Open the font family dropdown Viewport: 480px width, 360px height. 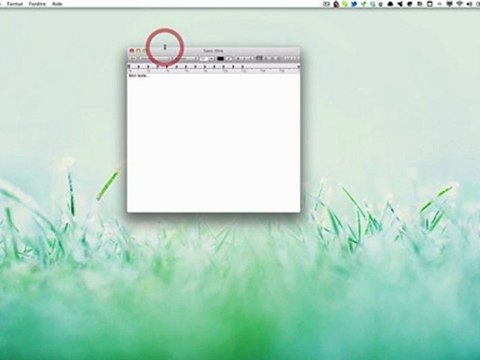[154, 58]
